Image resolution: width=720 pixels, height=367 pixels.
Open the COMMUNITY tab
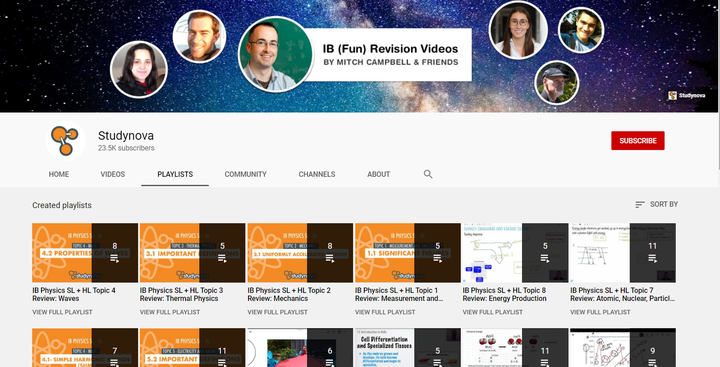click(246, 174)
